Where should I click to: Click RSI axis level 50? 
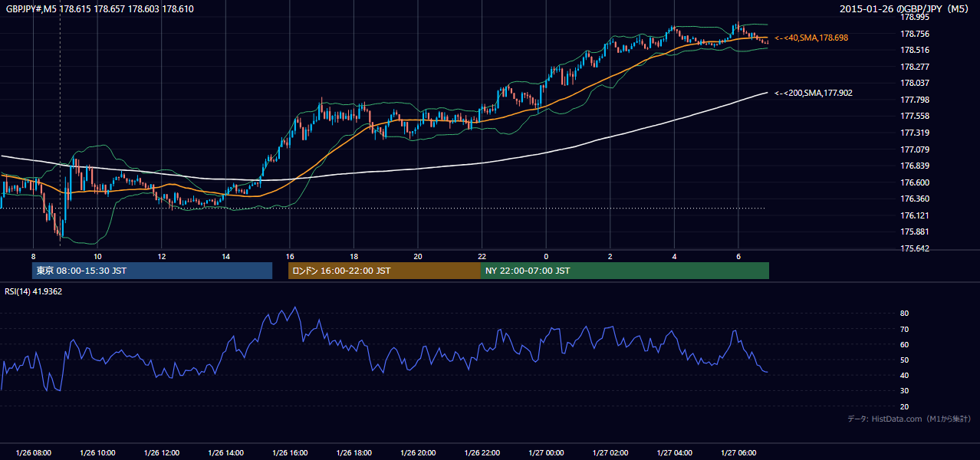[x=905, y=360]
